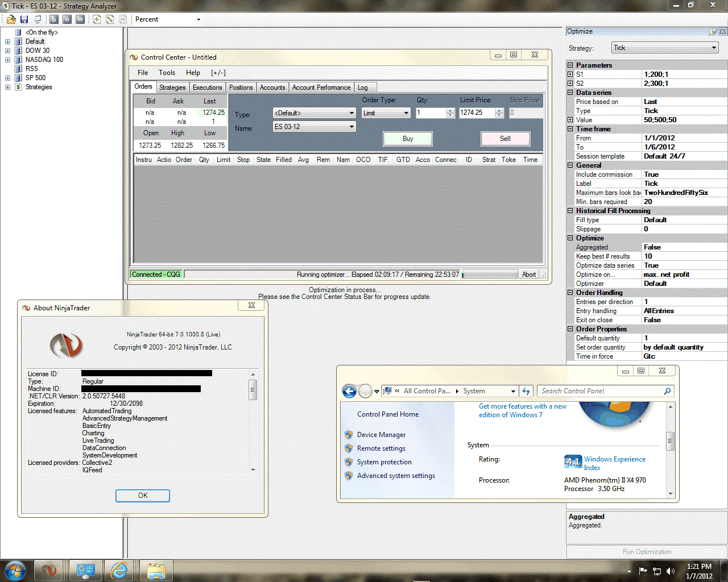Click the shield icon beside System protection
Screen dimensions: 728x582
349,462
